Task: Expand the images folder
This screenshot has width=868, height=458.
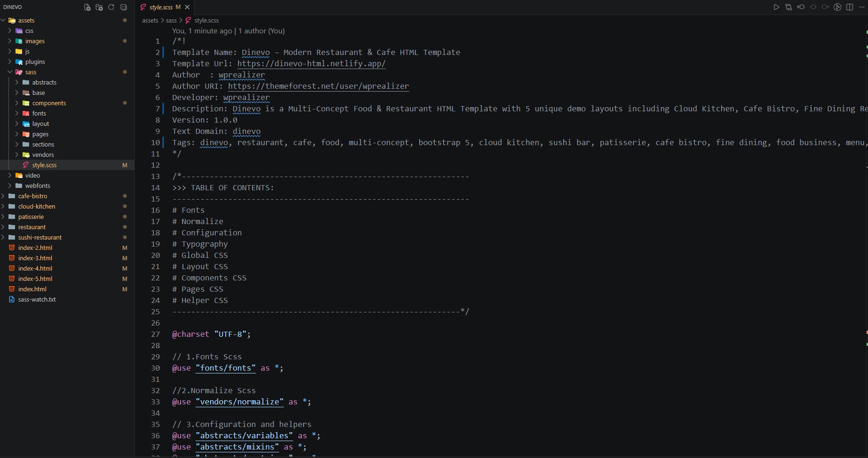Action: [67, 41]
